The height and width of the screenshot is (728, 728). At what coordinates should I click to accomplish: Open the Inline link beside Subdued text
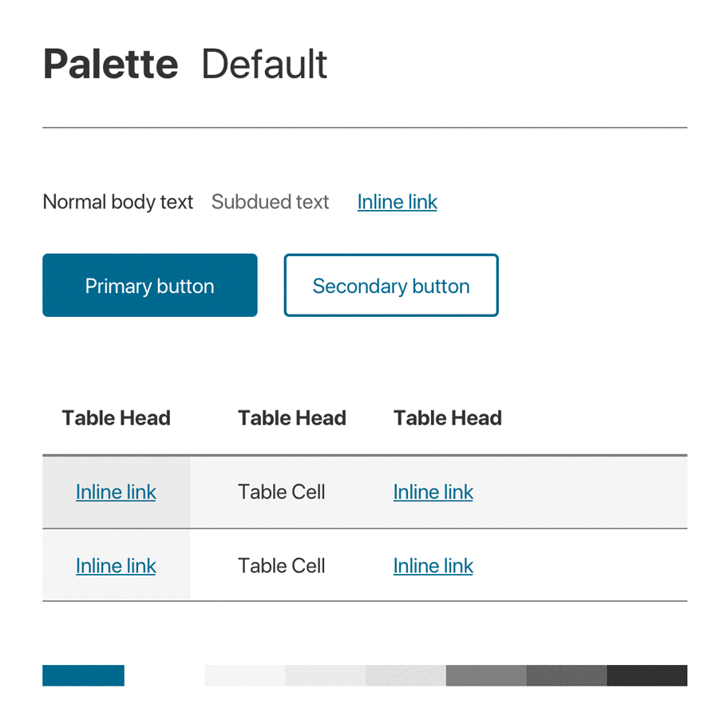coord(397,202)
